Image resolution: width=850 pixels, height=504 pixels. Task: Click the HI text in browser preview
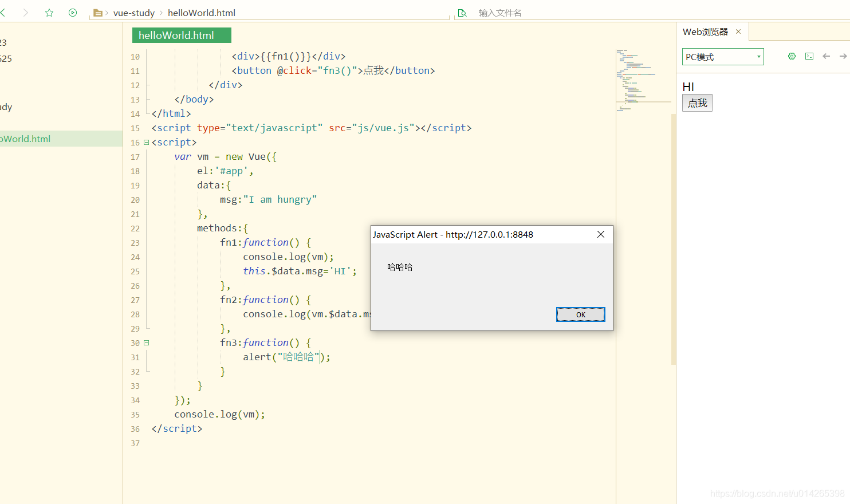(688, 86)
